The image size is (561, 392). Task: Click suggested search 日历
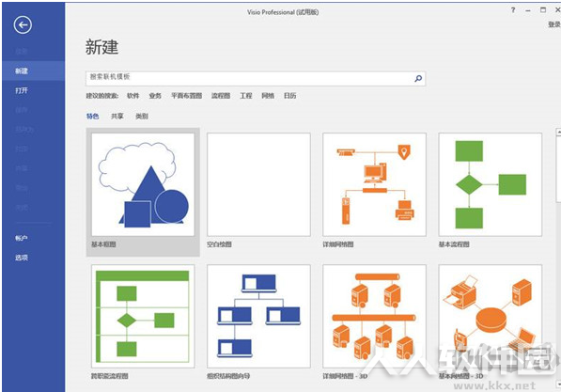[290, 96]
